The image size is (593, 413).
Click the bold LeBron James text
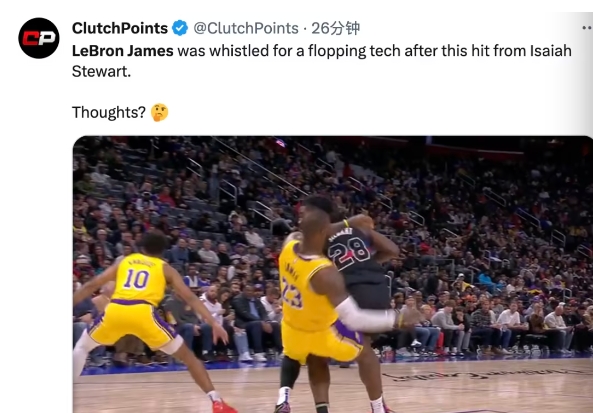(x=123, y=51)
